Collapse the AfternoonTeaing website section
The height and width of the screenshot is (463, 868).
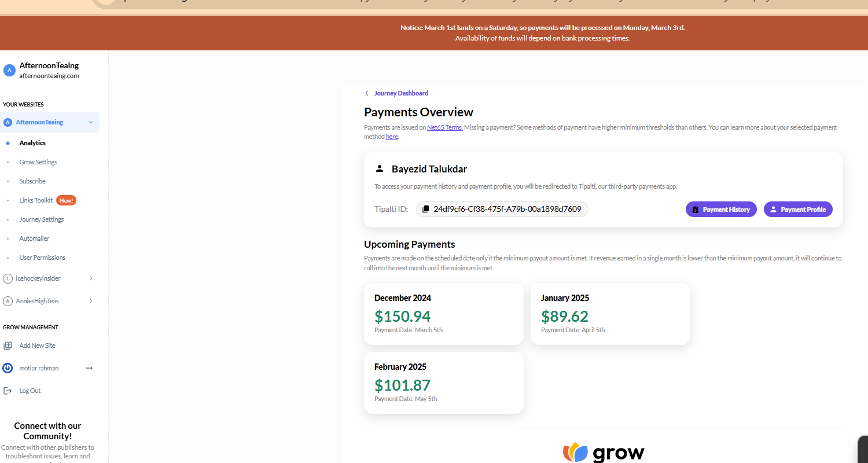(x=91, y=122)
